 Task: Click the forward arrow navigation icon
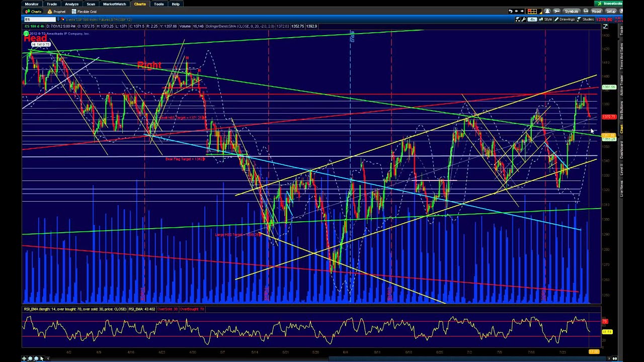click(522, 11)
